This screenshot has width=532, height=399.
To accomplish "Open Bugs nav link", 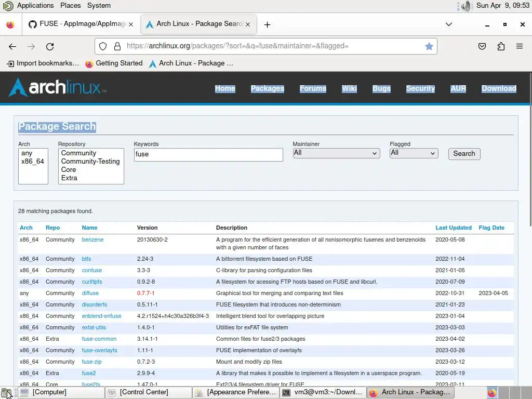I will pos(381,88).
